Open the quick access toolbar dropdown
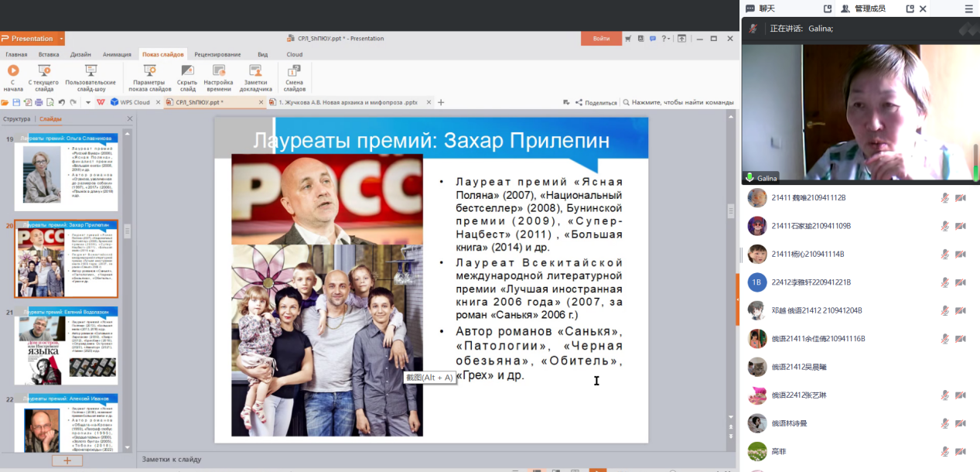Viewport: 980px width, 472px height. [x=88, y=102]
